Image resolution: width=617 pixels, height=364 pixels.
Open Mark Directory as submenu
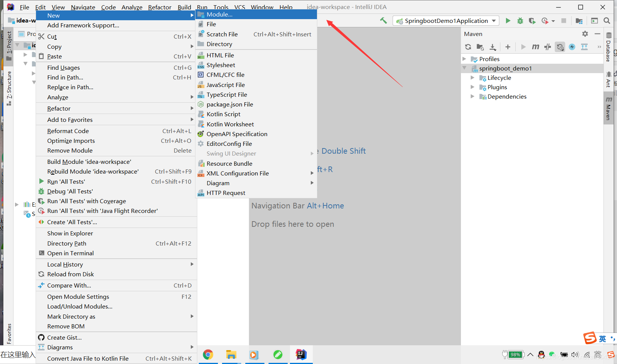(116, 316)
